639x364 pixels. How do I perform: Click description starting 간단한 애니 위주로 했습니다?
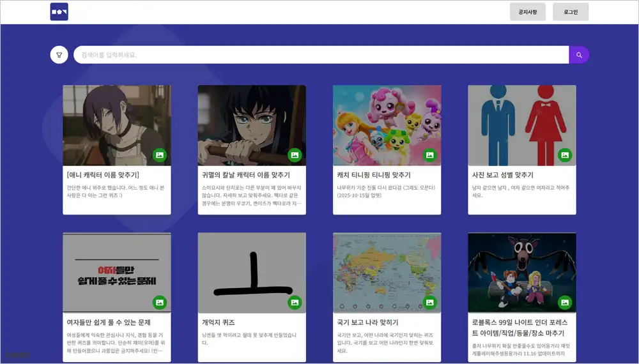116,192
